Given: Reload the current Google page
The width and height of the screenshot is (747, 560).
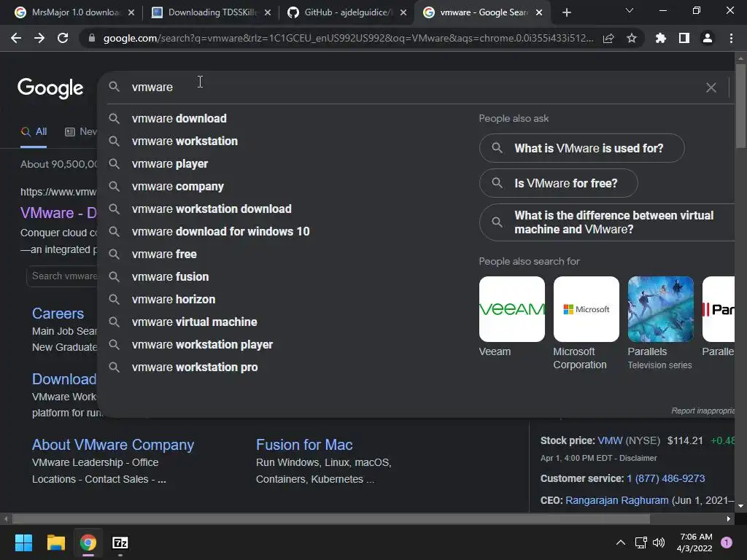Looking at the screenshot, I should [x=63, y=38].
